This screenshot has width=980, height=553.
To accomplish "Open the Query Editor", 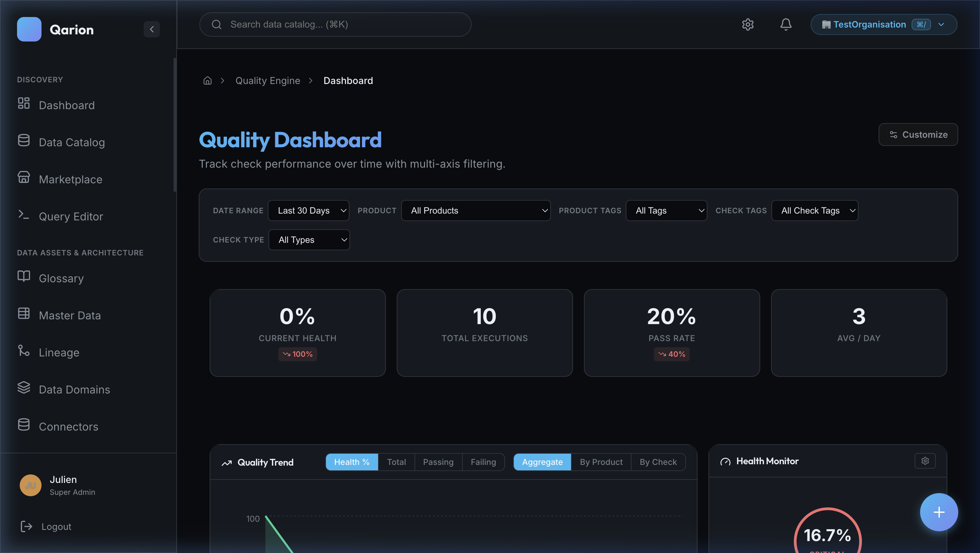I will tap(71, 216).
